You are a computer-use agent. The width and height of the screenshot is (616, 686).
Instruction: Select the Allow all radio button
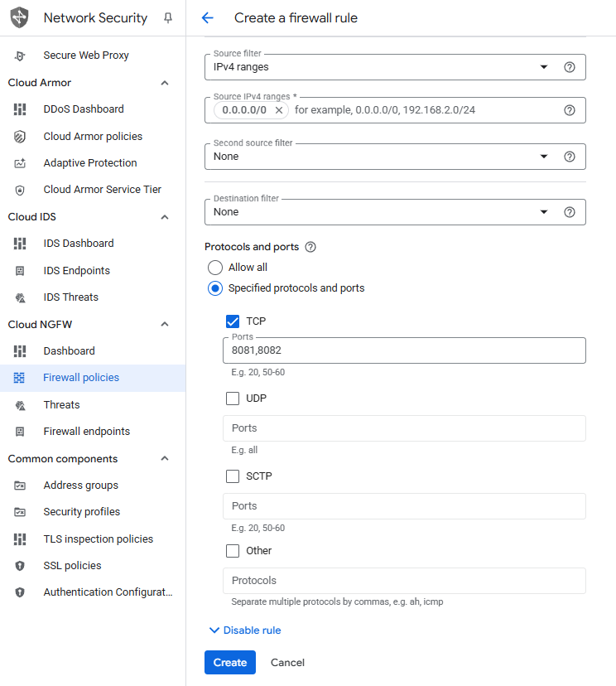click(x=215, y=268)
